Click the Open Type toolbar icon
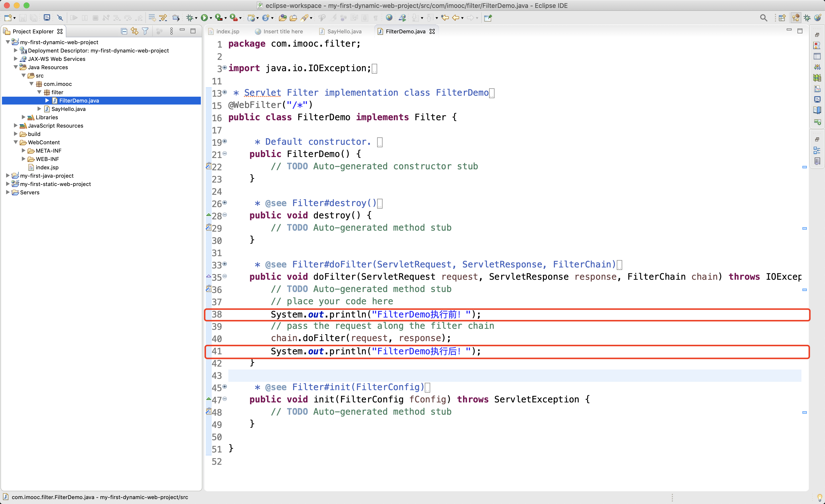The width and height of the screenshot is (825, 504). pos(282,18)
